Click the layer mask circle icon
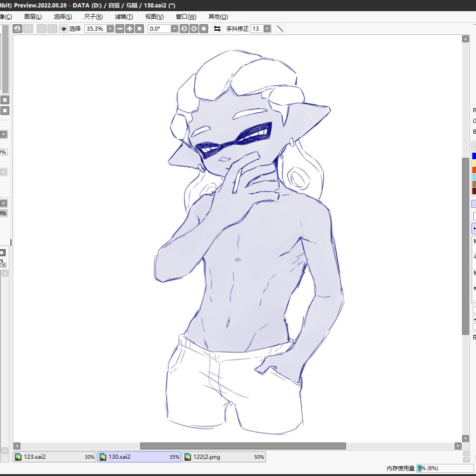Screen dimensions: 476x476 pos(2,252)
